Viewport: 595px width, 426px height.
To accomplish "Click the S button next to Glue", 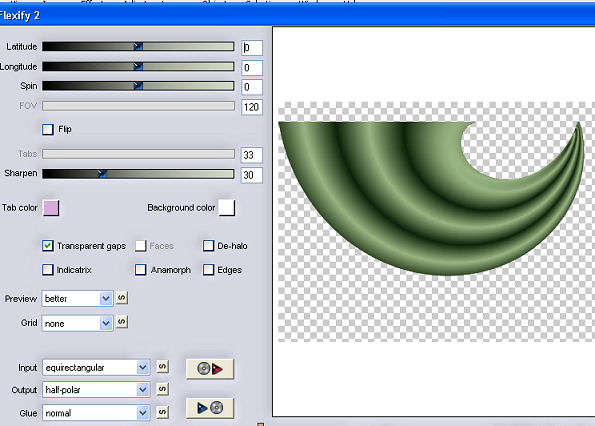I will point(162,412).
